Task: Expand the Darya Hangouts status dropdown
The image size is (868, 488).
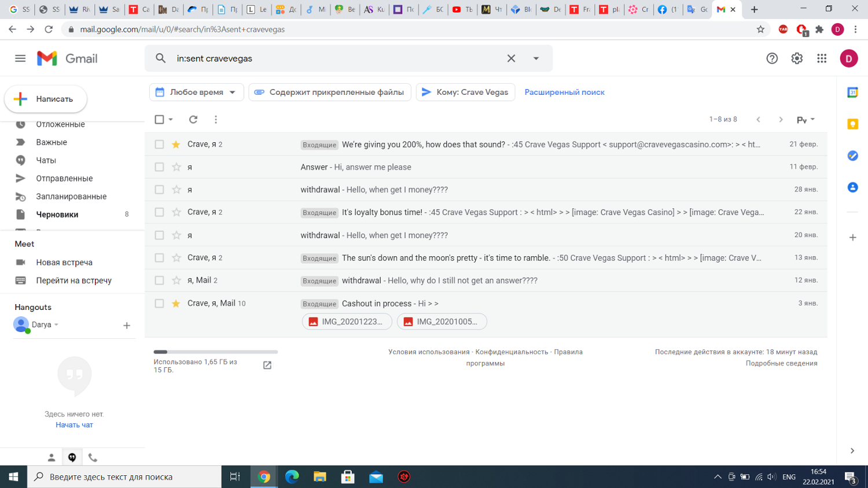Action: click(x=56, y=325)
